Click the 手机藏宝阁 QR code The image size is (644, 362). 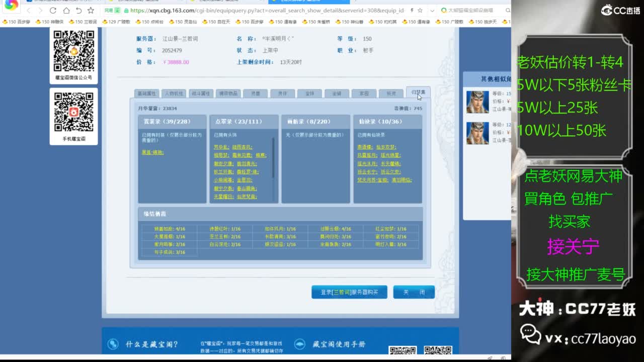tap(74, 112)
